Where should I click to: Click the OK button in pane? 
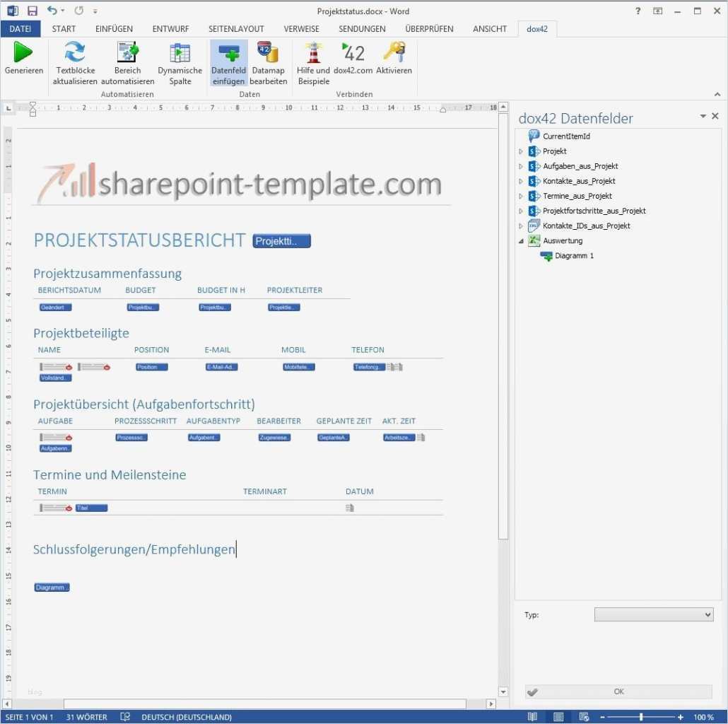click(618, 691)
